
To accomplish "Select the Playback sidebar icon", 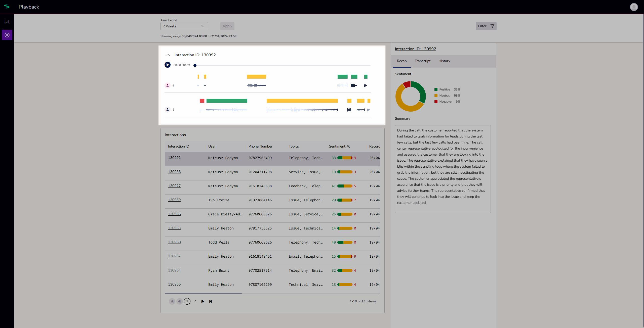I will click(x=7, y=35).
